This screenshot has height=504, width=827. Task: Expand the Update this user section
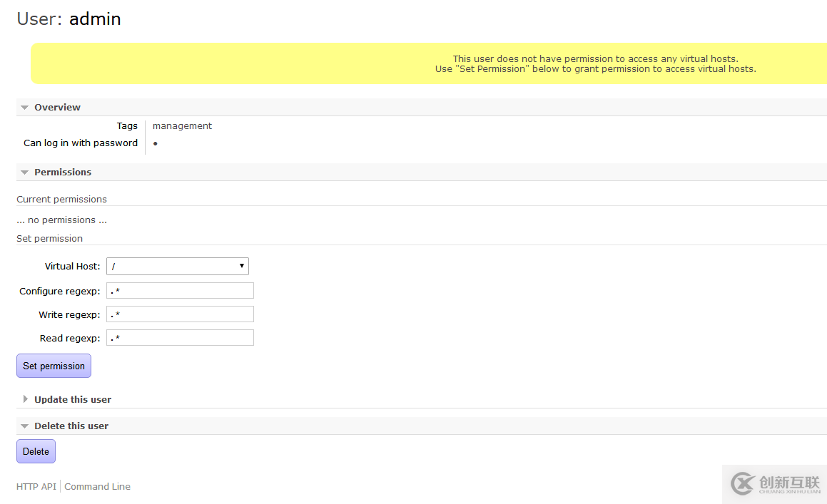pos(72,399)
